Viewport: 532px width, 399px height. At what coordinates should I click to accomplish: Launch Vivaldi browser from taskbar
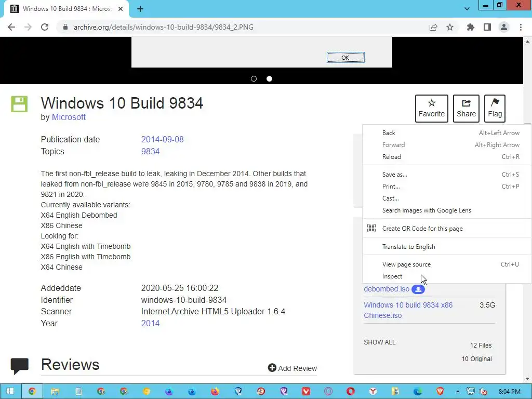pos(306,391)
